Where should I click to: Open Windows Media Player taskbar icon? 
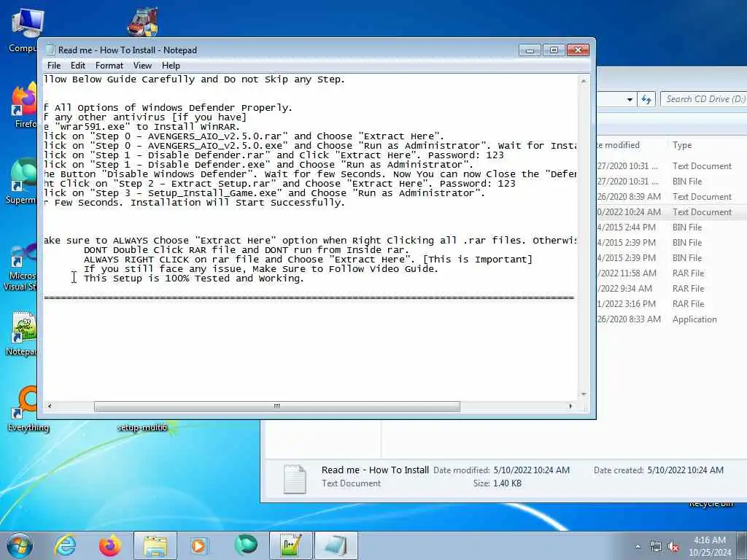pyautogui.click(x=198, y=545)
